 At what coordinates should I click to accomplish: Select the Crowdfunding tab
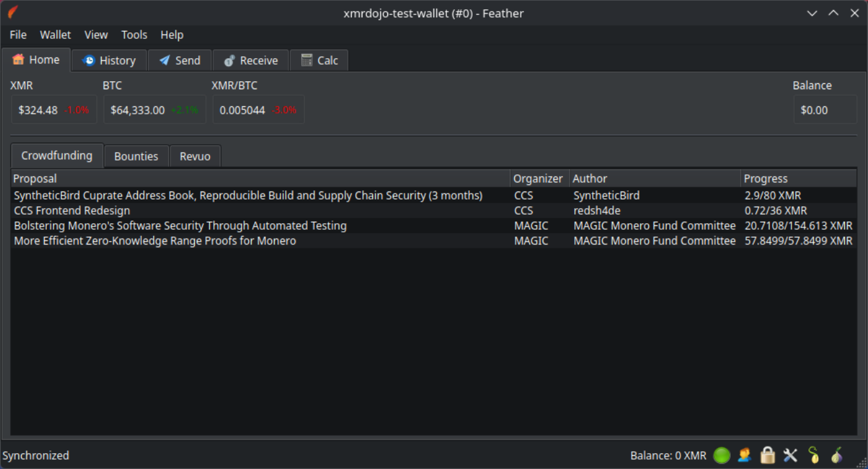tap(57, 156)
